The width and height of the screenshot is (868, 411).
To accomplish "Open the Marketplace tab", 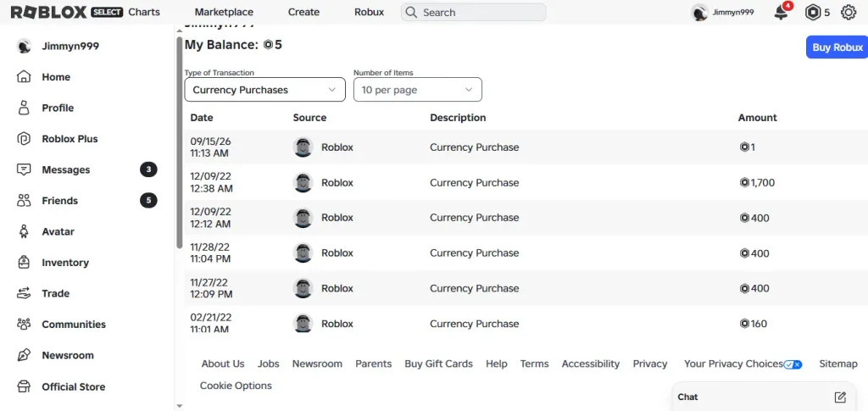I will pos(224,12).
